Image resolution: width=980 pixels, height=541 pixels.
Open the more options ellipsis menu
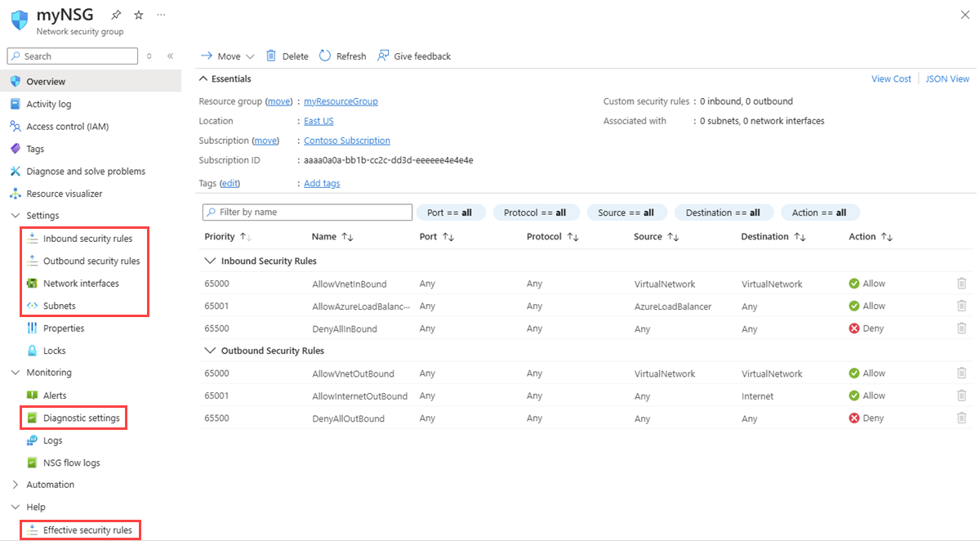coord(161,15)
